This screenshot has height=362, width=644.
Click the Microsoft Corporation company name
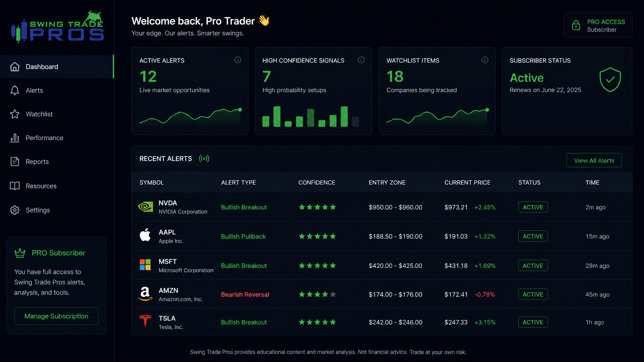tap(186, 270)
